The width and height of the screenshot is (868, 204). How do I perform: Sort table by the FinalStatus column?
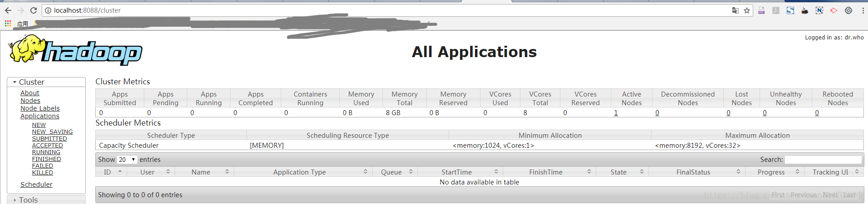697,172
